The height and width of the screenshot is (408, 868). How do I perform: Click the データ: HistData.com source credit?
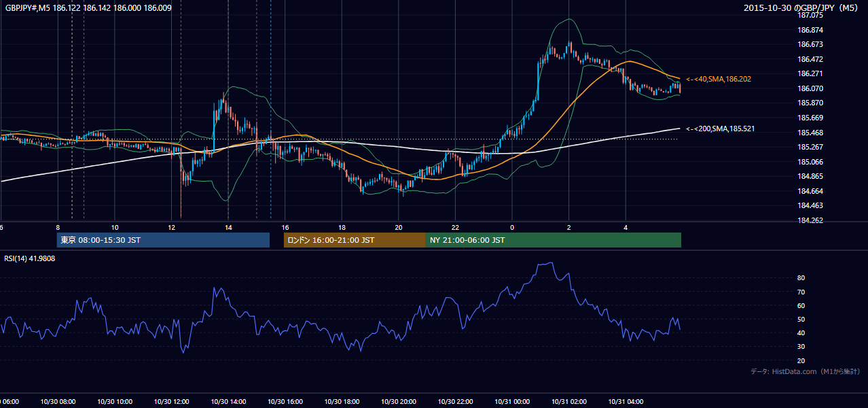pyautogui.click(x=806, y=371)
